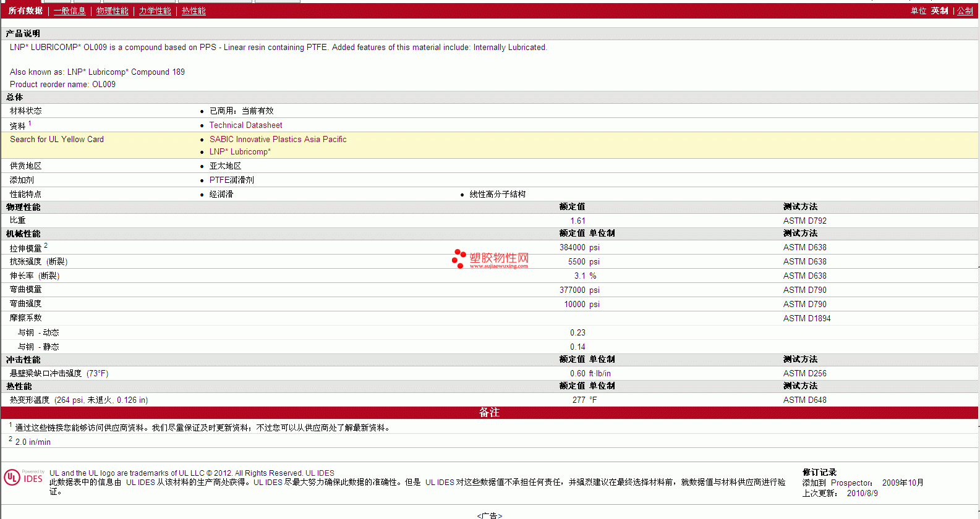Click the tensile modulus value 384000
The width and height of the screenshot is (980, 519).
[573, 248]
